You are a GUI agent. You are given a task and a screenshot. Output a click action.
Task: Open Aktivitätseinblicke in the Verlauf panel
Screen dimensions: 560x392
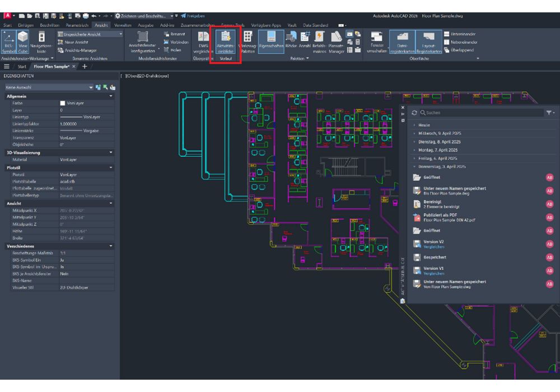point(226,43)
